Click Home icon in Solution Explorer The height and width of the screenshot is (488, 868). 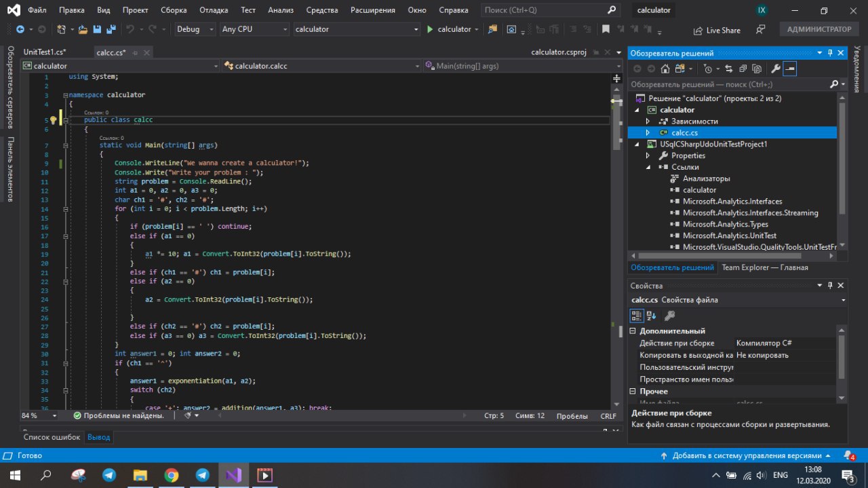pyautogui.click(x=665, y=69)
